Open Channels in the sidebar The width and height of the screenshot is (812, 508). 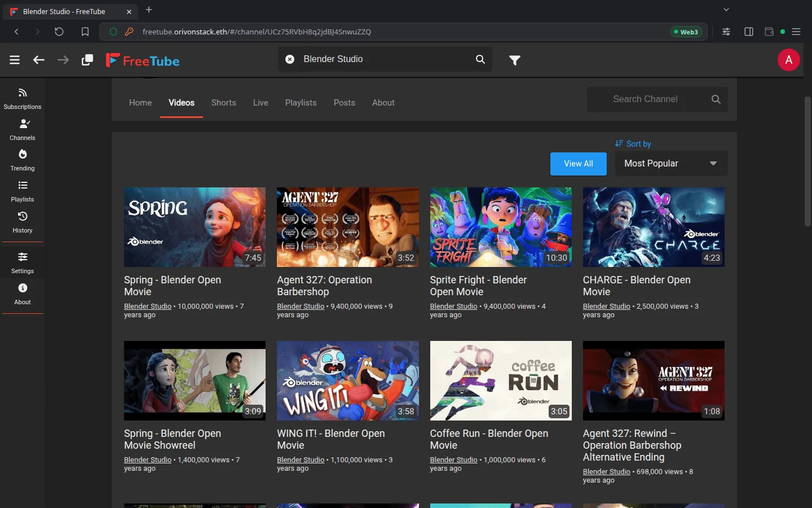(23, 130)
